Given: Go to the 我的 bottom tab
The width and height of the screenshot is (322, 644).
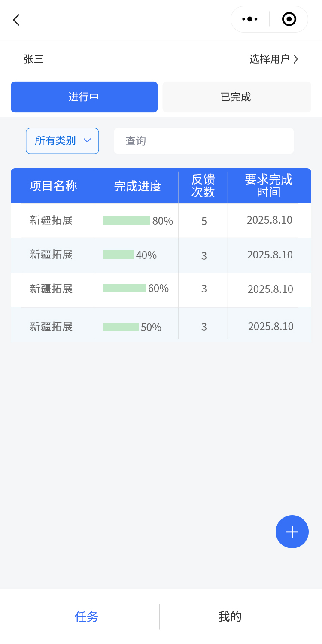Looking at the screenshot, I should pos(230,617).
